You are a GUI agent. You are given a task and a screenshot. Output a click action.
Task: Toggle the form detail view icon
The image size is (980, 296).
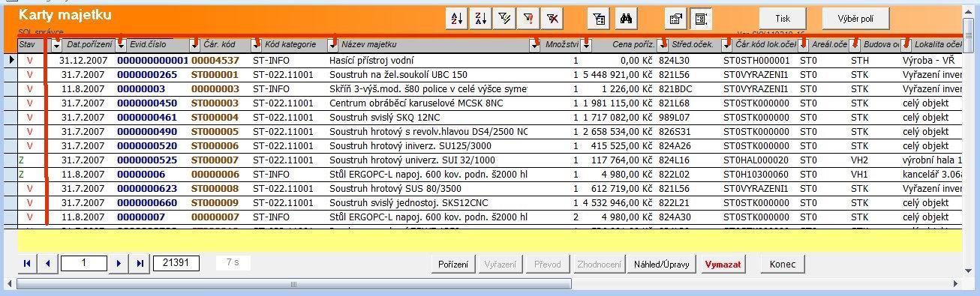pyautogui.click(x=701, y=19)
